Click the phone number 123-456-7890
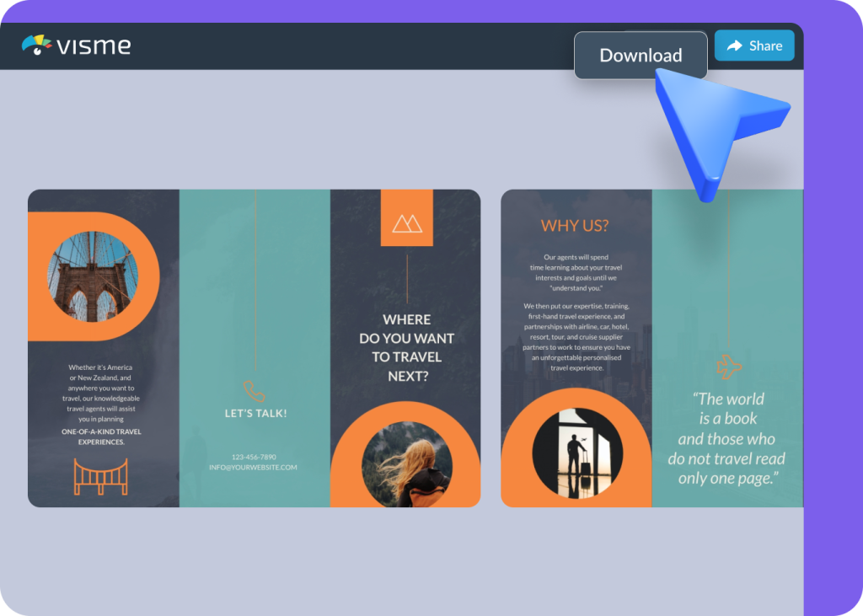Viewport: 863px width, 616px height. [255, 456]
